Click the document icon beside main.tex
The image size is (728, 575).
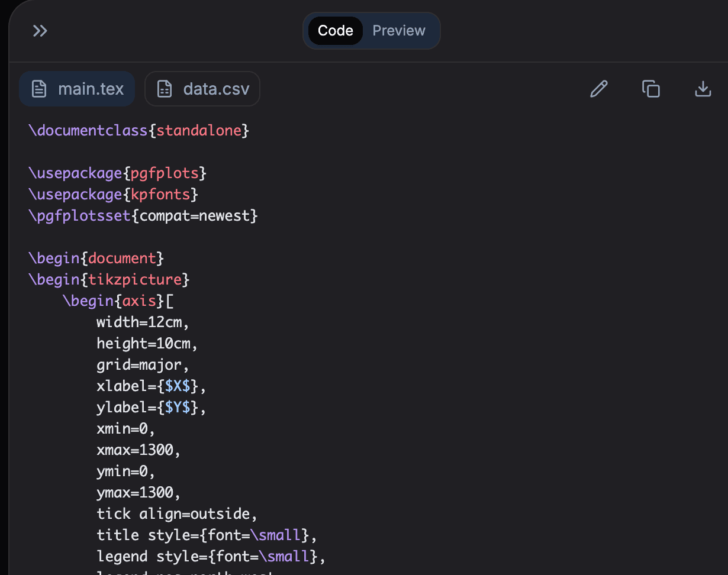pyautogui.click(x=39, y=89)
